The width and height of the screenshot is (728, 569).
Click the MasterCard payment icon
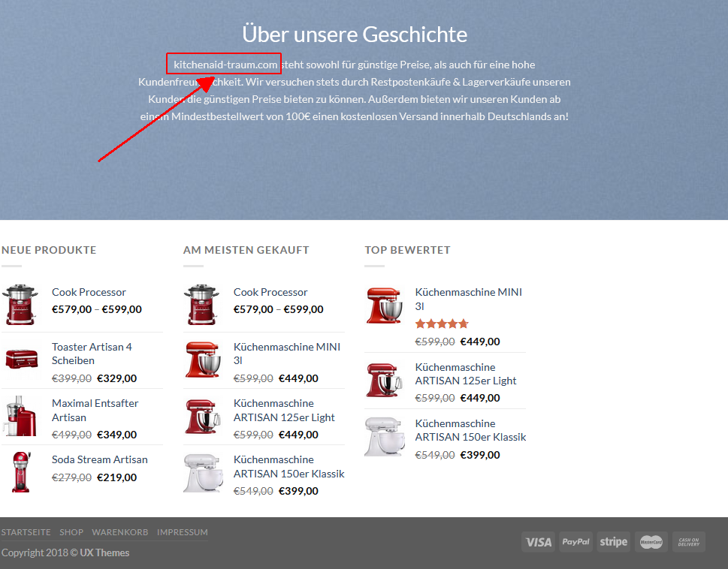[x=651, y=542]
